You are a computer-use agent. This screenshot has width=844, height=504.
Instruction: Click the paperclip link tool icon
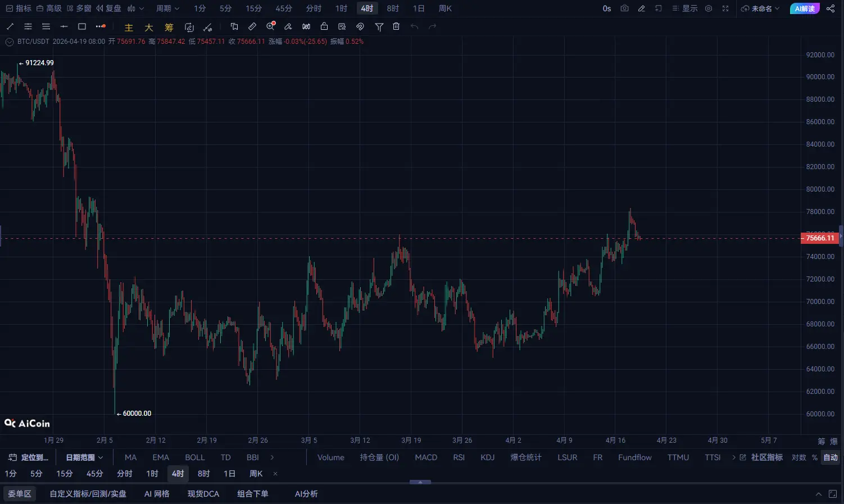tap(360, 26)
